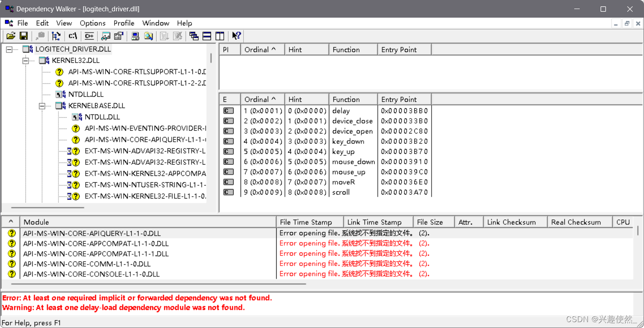Select NTDLL.DLL directly under KERNEL32.DLL
This screenshot has height=328, width=644.
(86, 94)
